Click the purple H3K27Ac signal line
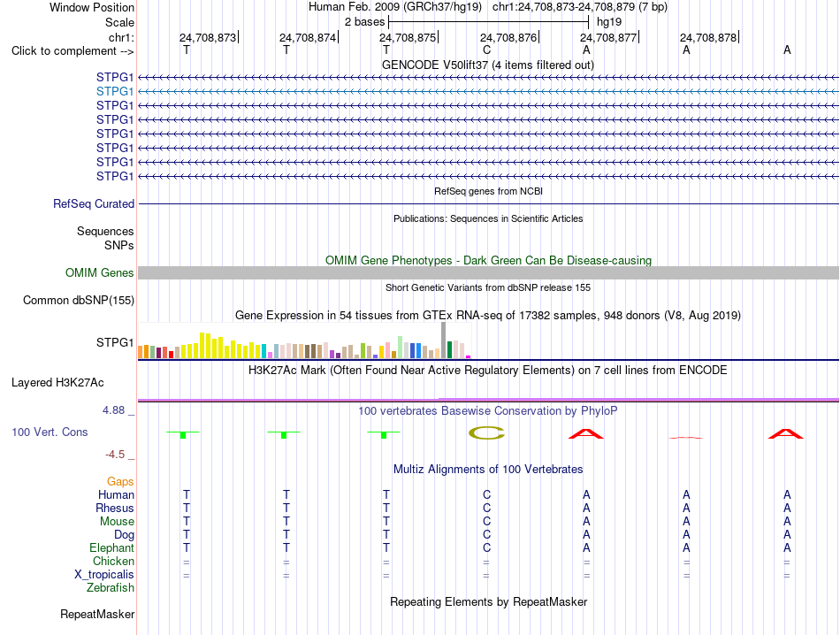The image size is (840, 635). pyautogui.click(x=488, y=399)
